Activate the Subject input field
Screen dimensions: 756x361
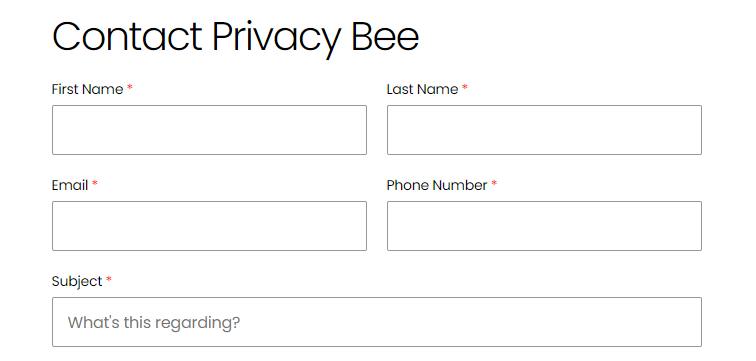[x=377, y=322]
